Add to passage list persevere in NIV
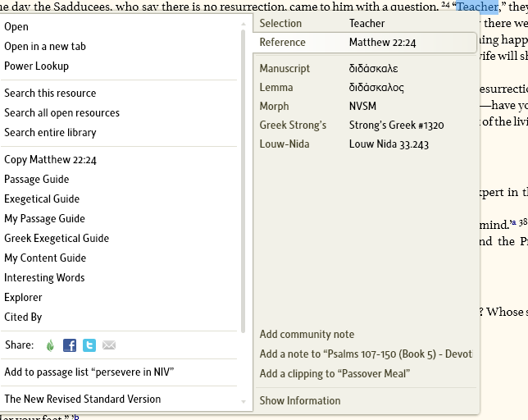The width and height of the screenshot is (528, 420). coord(89,372)
